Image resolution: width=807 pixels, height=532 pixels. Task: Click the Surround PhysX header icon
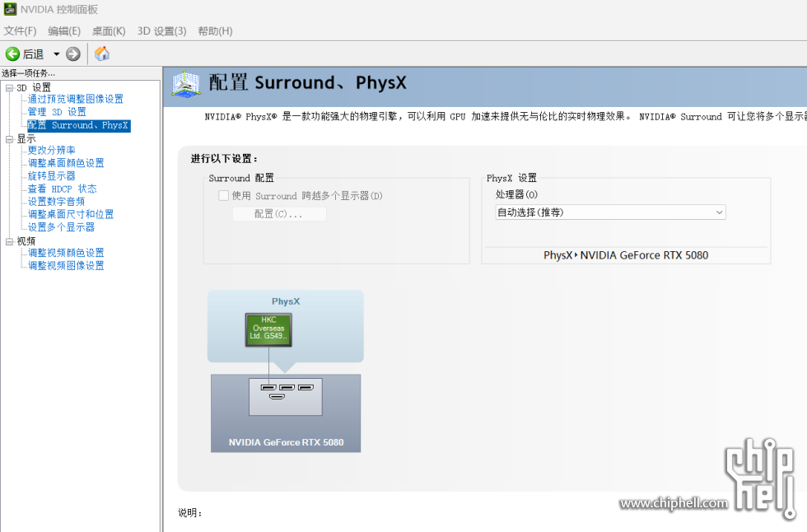185,83
